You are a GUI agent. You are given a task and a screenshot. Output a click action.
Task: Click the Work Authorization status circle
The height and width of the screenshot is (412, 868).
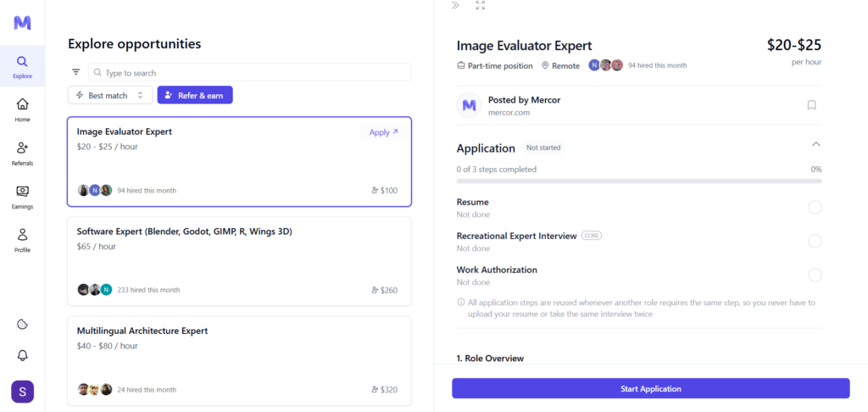coord(815,275)
